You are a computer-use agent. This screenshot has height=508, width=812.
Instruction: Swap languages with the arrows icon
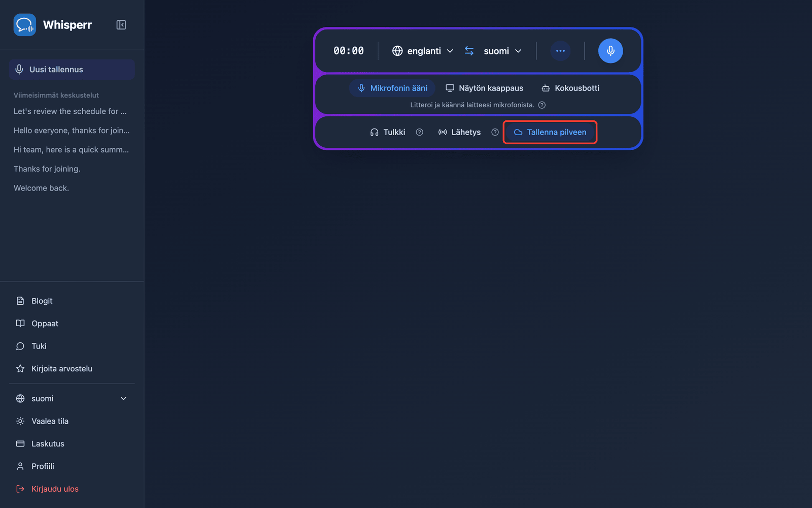(x=469, y=51)
